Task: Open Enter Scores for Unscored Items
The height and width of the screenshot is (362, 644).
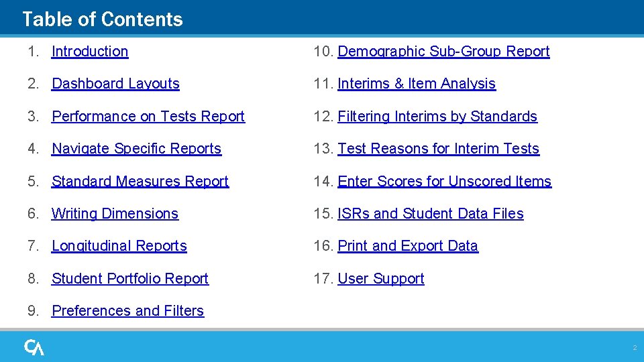Action: point(445,181)
